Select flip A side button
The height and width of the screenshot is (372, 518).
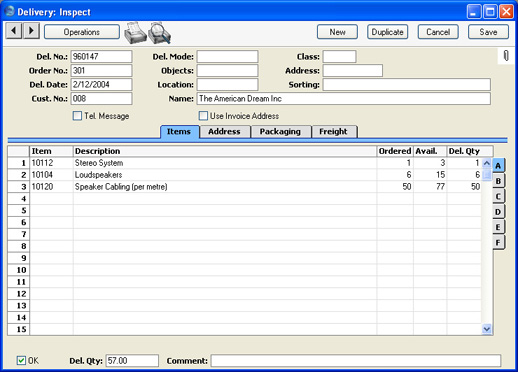coord(498,166)
